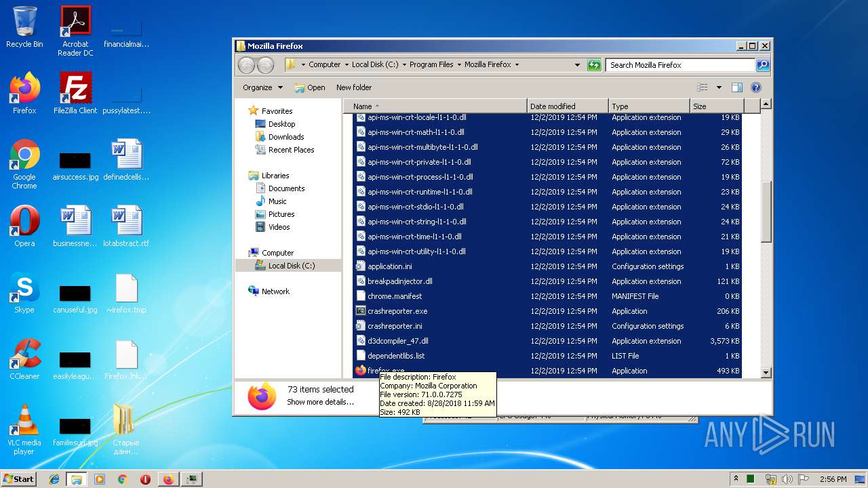This screenshot has height=488, width=868.
Task: Click inside the Search Mozilla Firefox field
Action: [x=680, y=65]
